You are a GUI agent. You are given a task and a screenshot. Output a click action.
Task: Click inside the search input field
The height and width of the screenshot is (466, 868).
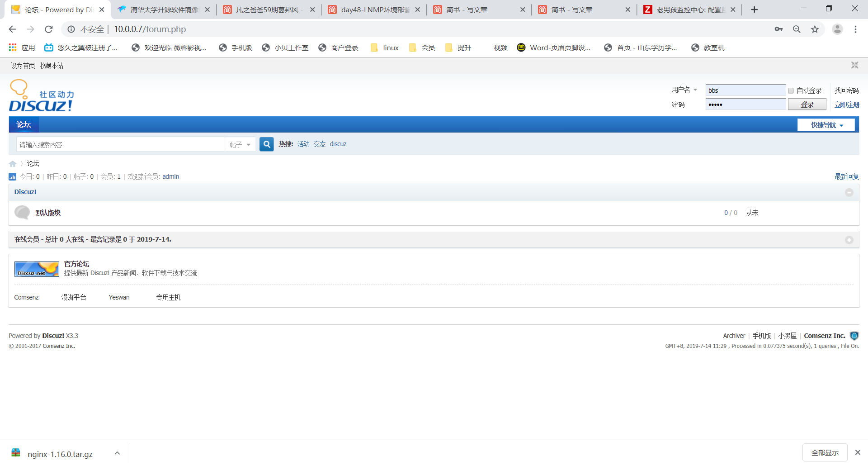[120, 144]
